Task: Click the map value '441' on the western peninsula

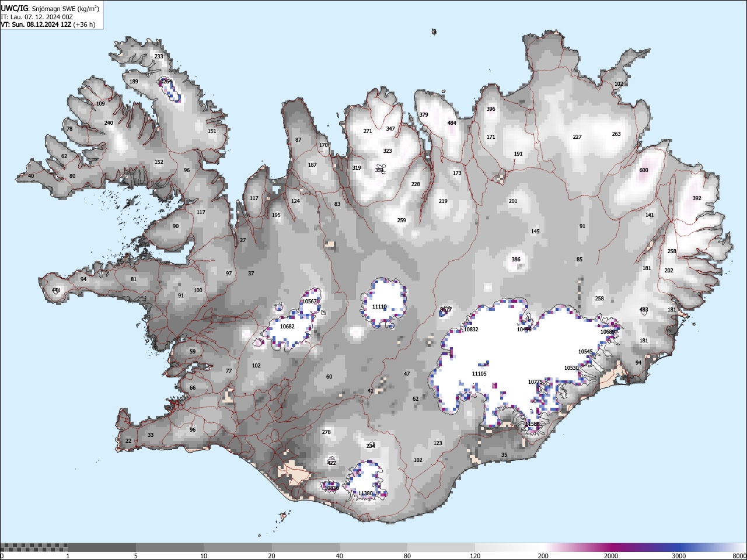Action: 56,290
